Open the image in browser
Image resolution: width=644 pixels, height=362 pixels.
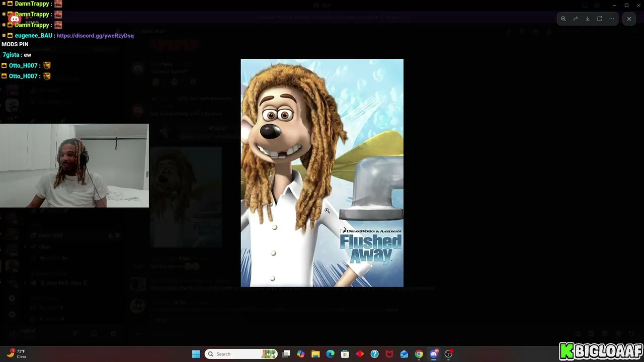[600, 19]
